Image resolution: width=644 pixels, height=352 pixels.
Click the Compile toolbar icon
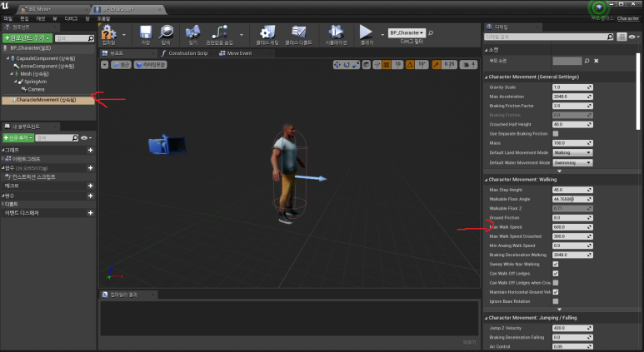click(109, 32)
